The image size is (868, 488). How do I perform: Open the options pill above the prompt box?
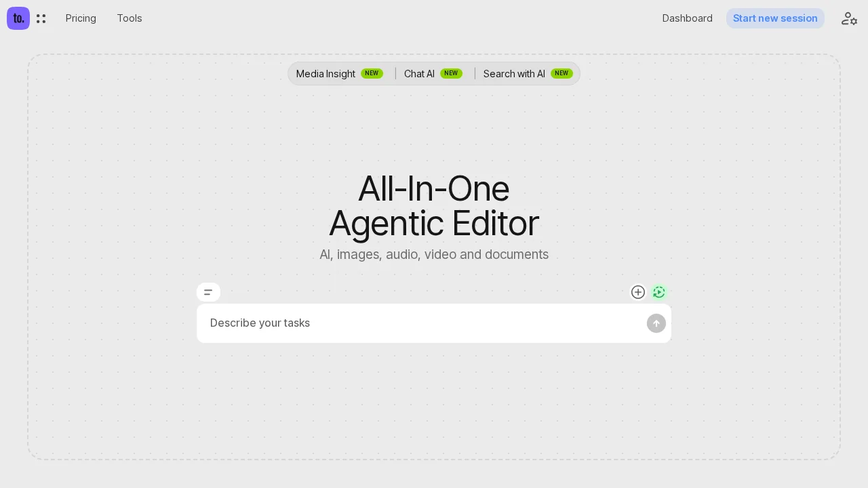tap(208, 292)
